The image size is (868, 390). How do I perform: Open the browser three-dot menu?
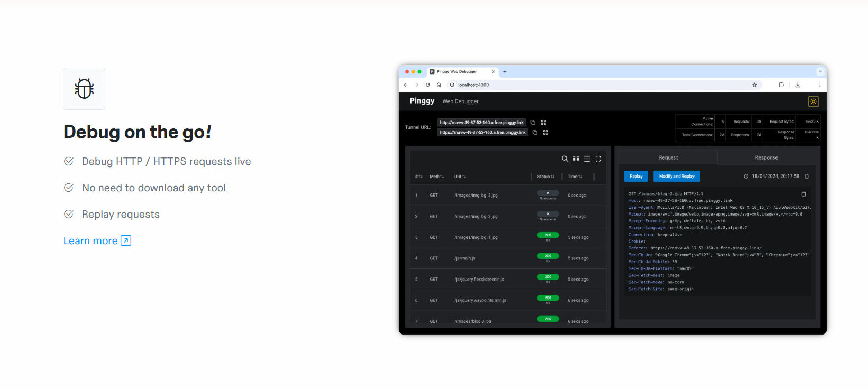[x=820, y=85]
